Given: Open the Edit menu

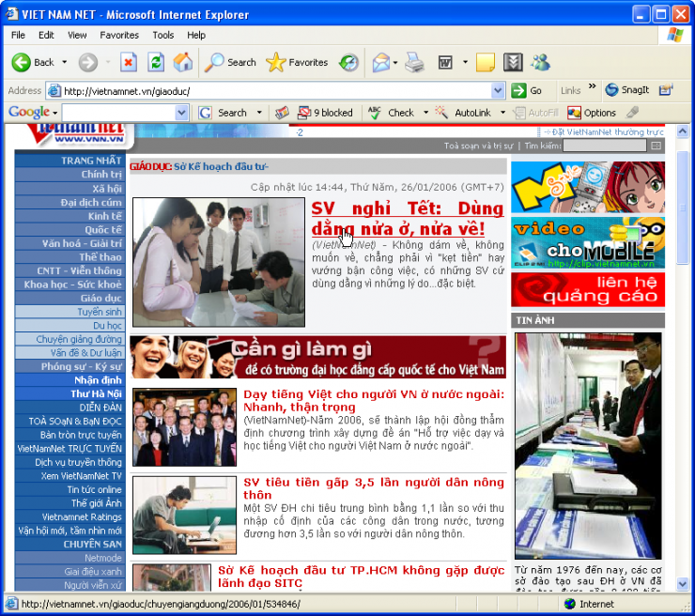Looking at the screenshot, I should coord(46,35).
